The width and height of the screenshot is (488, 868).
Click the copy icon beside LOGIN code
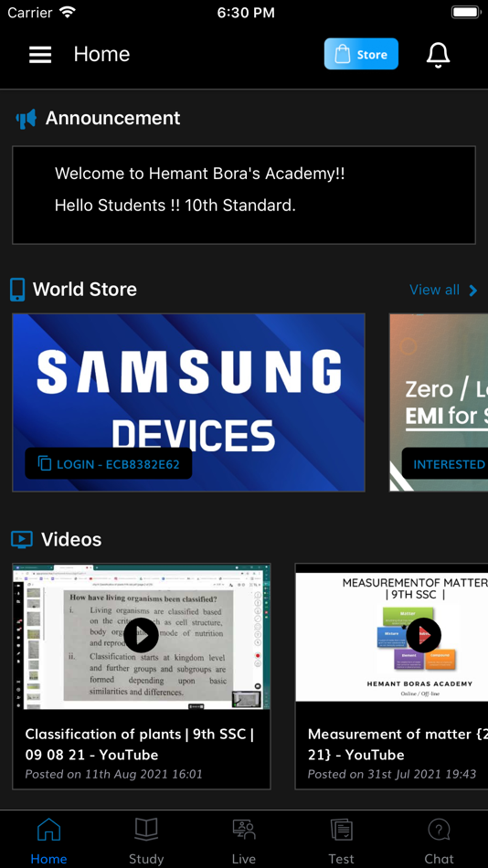44,464
